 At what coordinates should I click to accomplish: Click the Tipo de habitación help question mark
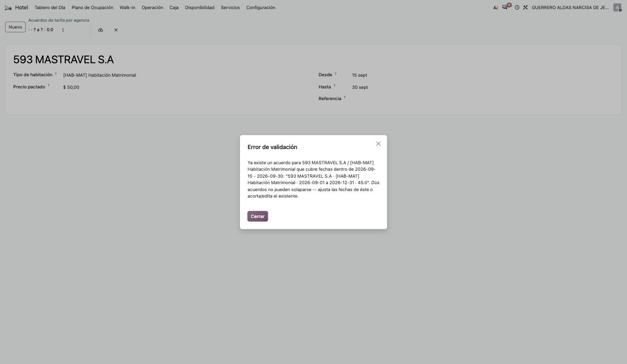(56, 74)
